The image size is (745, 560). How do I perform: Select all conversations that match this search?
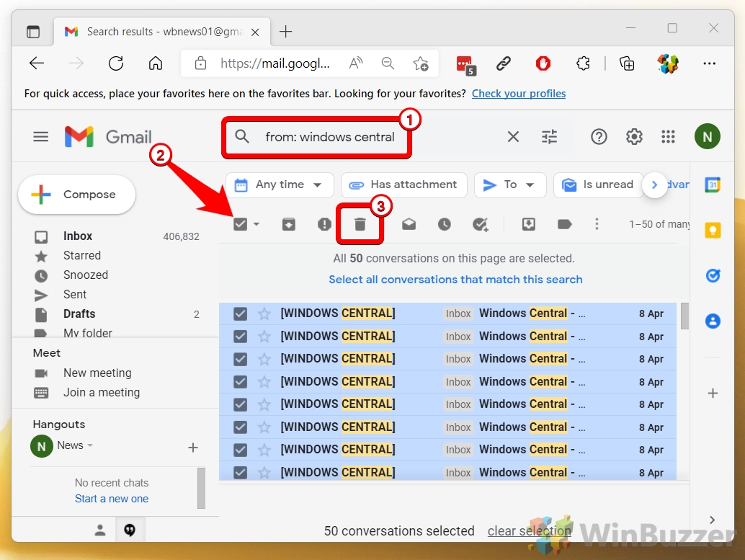click(x=455, y=280)
